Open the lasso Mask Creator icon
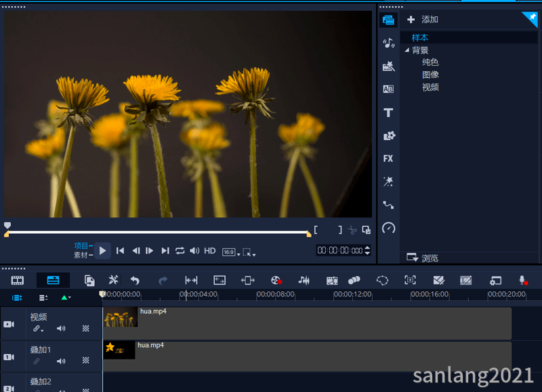 click(x=382, y=280)
